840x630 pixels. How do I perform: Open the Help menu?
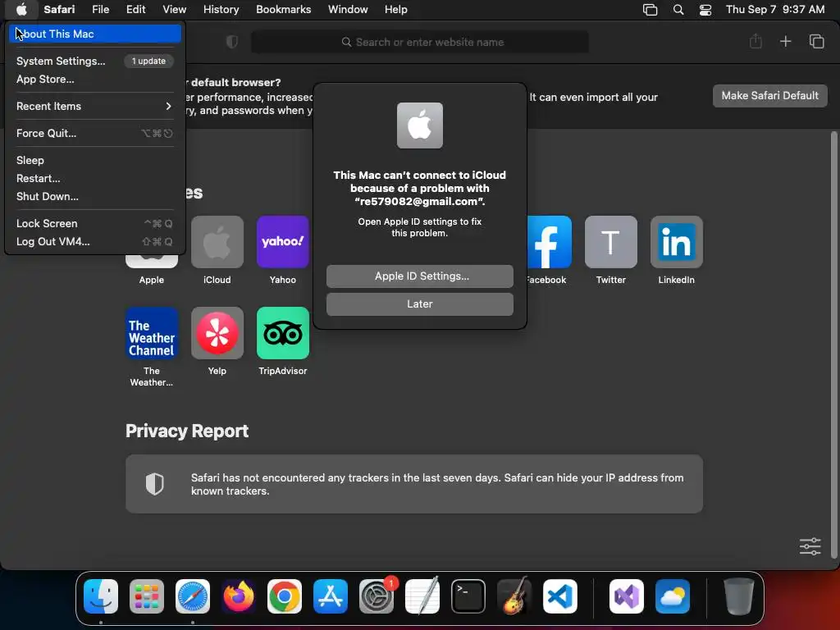coord(396,9)
